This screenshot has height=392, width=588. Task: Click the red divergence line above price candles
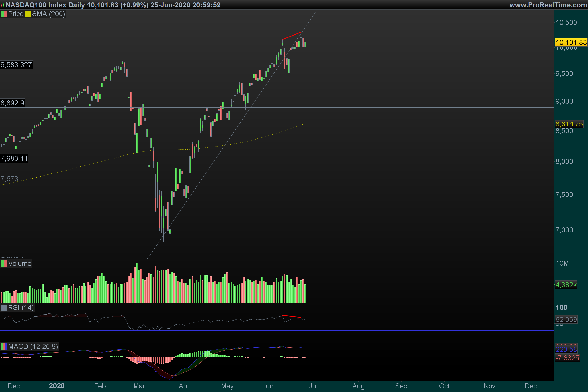292,36
